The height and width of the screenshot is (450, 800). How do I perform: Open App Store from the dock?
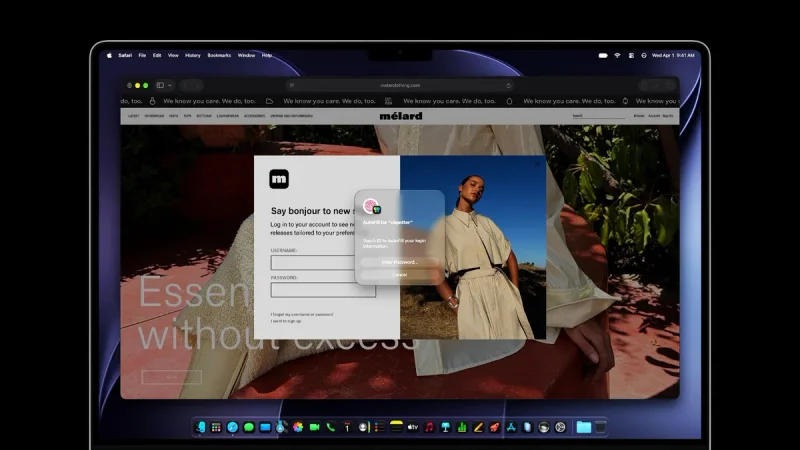tap(511, 427)
